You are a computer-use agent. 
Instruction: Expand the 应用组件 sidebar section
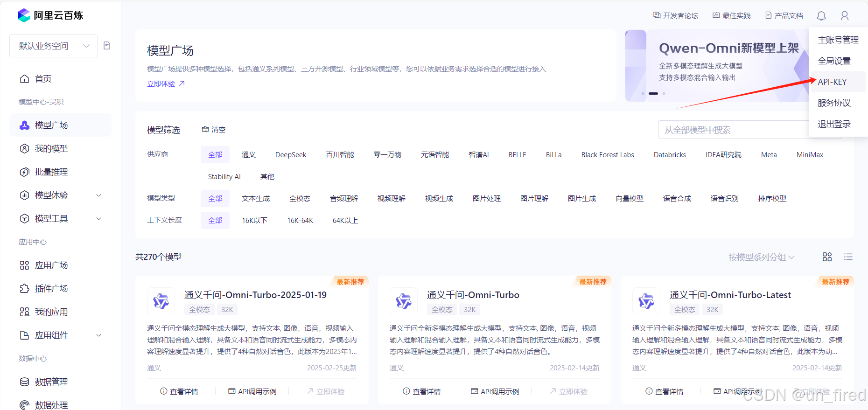pyautogui.click(x=60, y=335)
